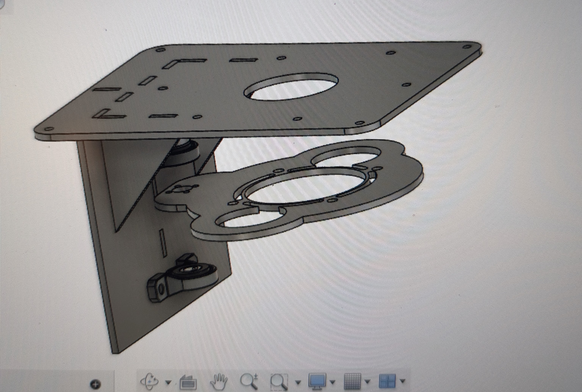The width and height of the screenshot is (582, 392).
Task: Activate the Pan hand tool
Action: click(x=219, y=382)
